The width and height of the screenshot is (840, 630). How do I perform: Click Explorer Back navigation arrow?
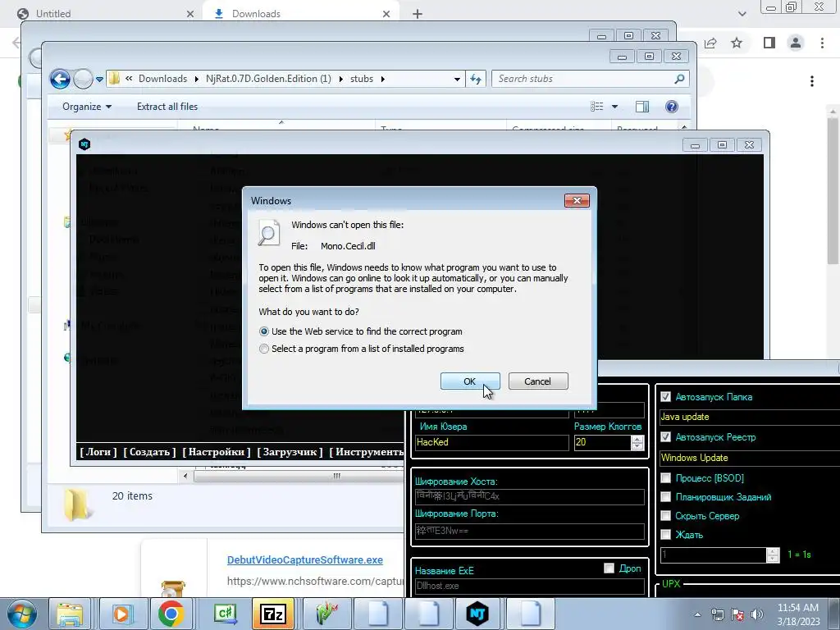click(x=60, y=80)
